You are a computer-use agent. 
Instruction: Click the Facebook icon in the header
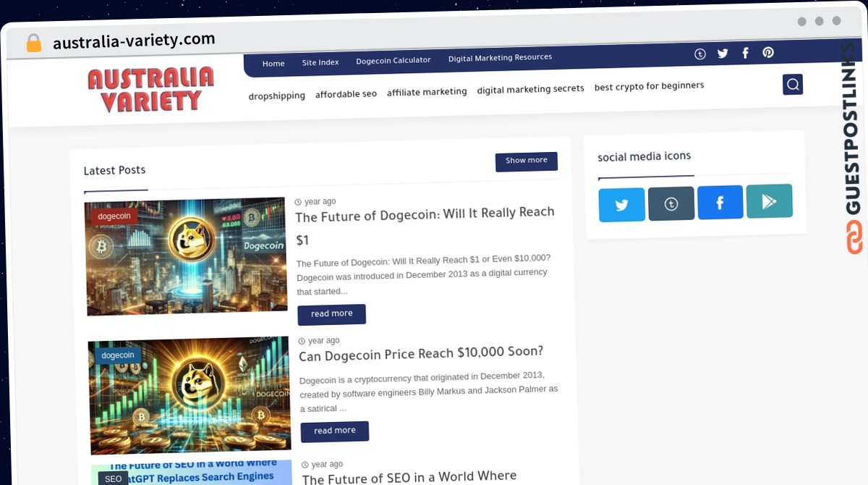coord(745,53)
